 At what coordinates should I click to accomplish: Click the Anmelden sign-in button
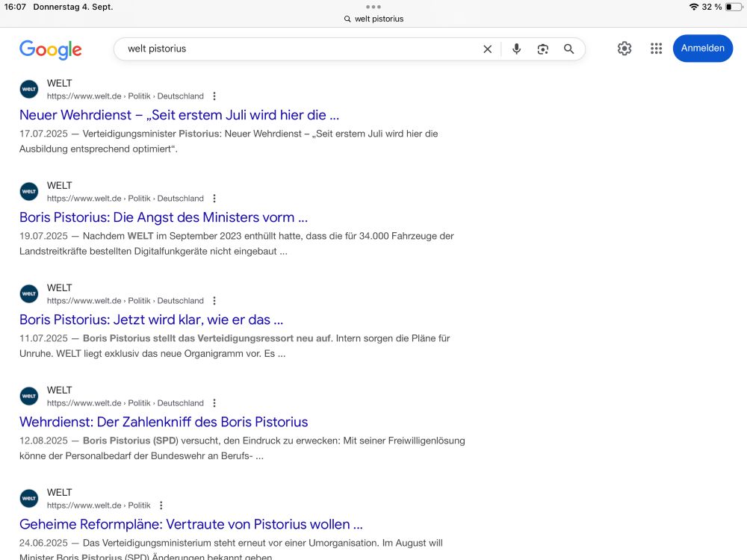[x=703, y=48]
